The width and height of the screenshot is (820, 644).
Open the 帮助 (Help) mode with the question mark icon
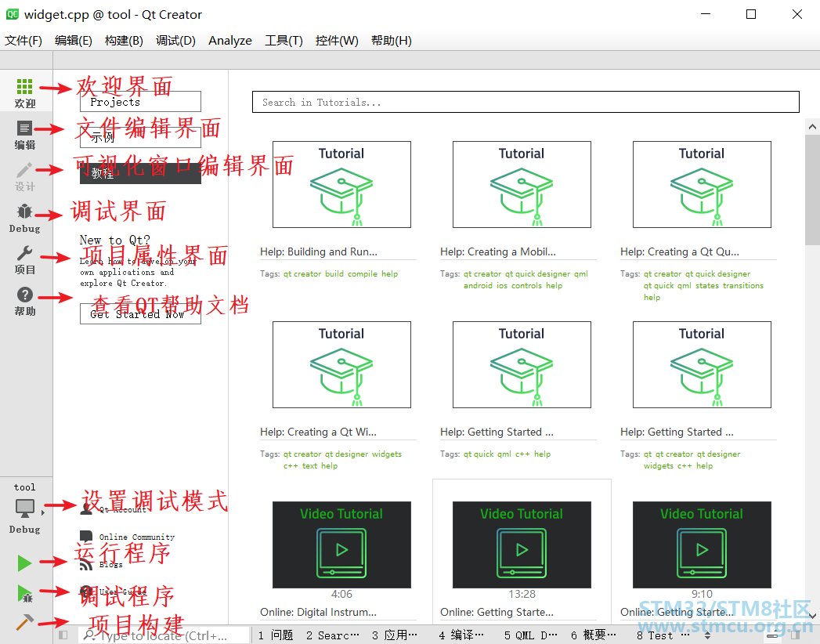tap(25, 301)
